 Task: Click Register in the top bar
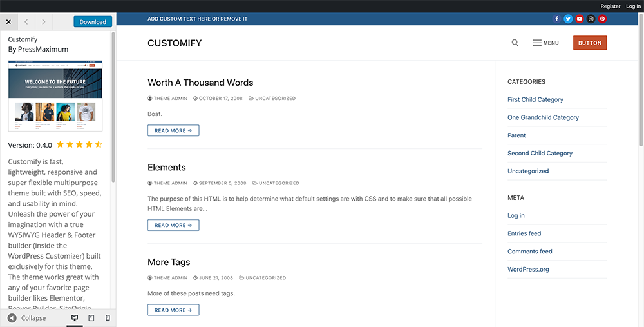611,6
